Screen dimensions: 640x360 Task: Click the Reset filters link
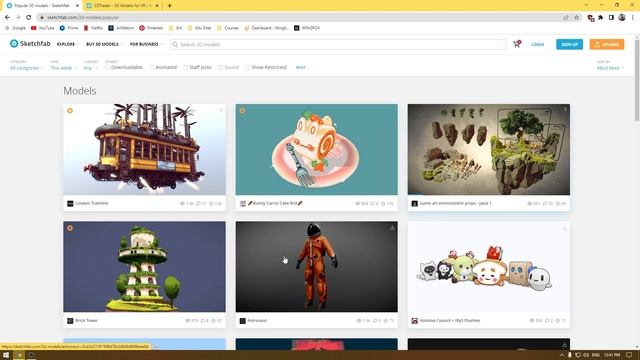[x=300, y=67]
